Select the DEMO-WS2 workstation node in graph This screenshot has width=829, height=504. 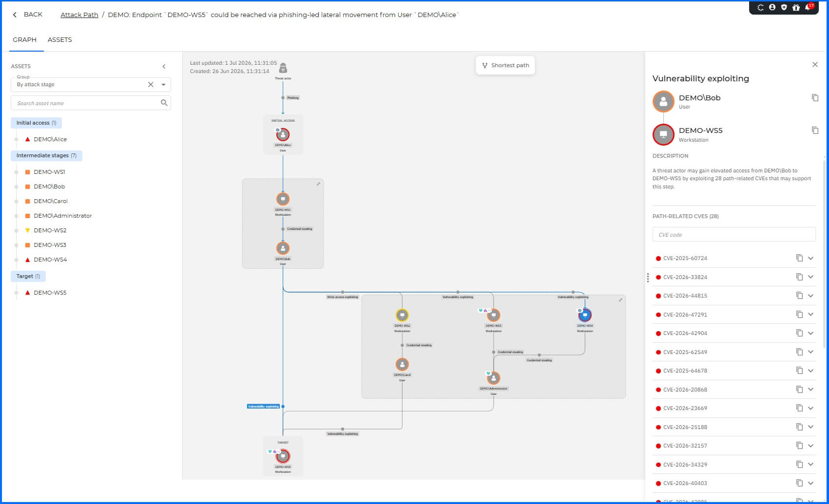[402, 315]
